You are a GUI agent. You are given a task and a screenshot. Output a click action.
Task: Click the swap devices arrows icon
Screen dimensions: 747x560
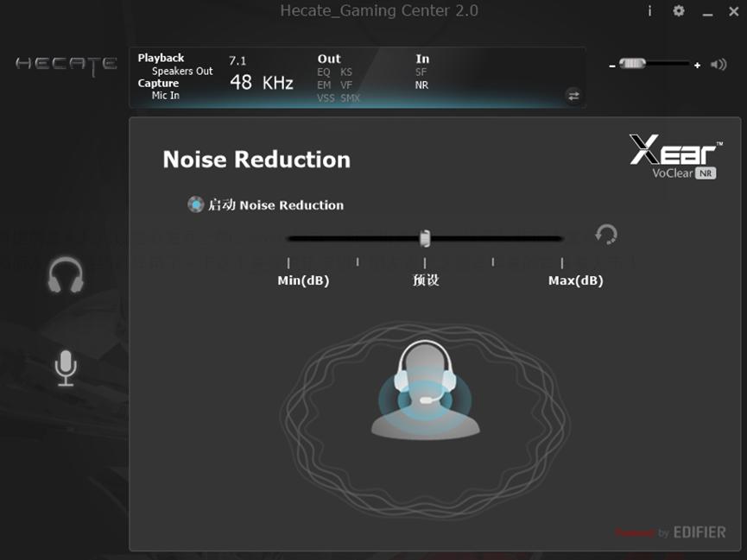573,96
